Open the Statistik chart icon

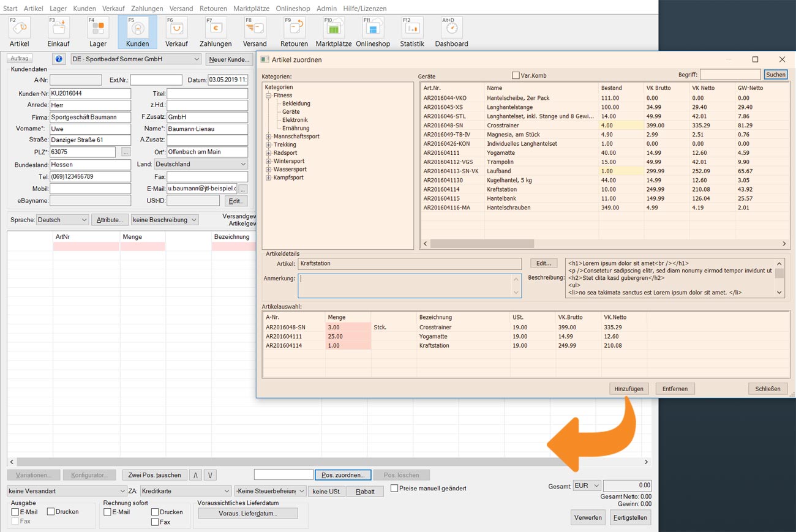(x=411, y=29)
